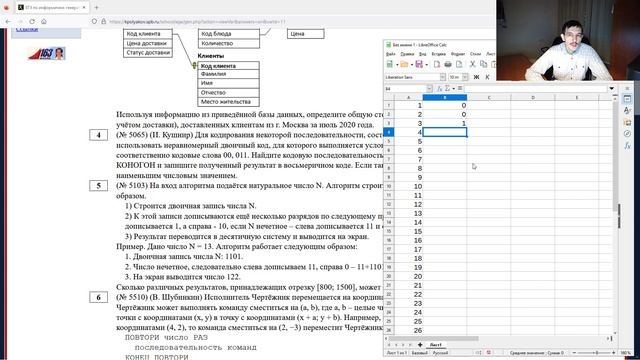
Task: Click the Save icon in Calc toolbar
Action: (x=419, y=64)
